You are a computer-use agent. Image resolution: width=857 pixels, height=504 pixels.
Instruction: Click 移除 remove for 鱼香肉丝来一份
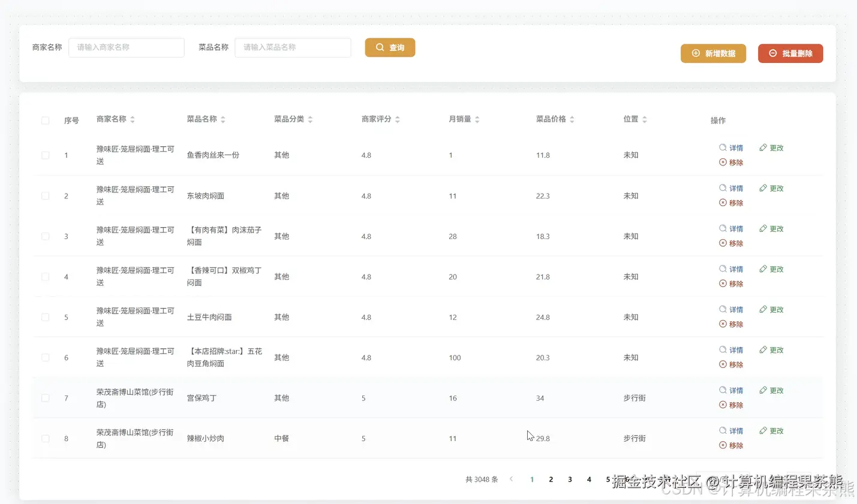[x=731, y=162]
